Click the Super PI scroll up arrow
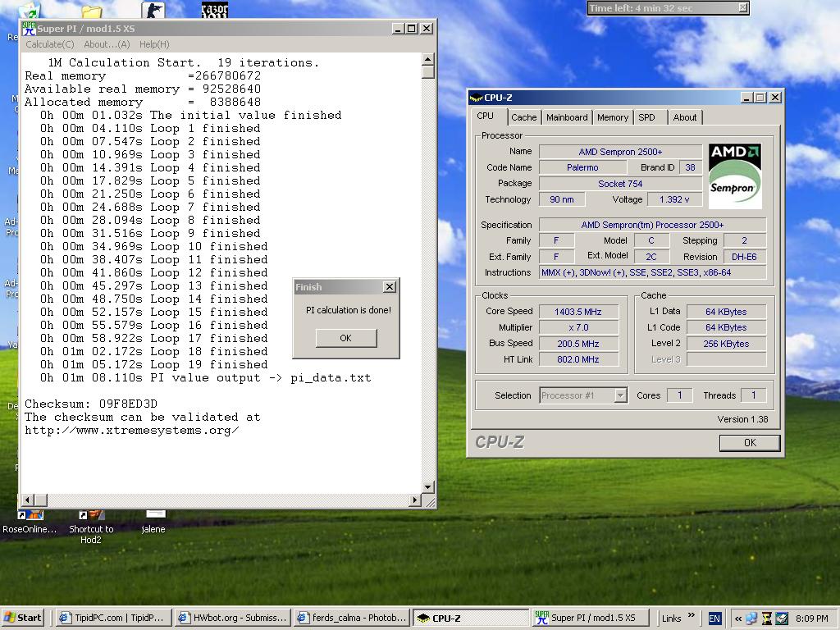 click(x=427, y=59)
